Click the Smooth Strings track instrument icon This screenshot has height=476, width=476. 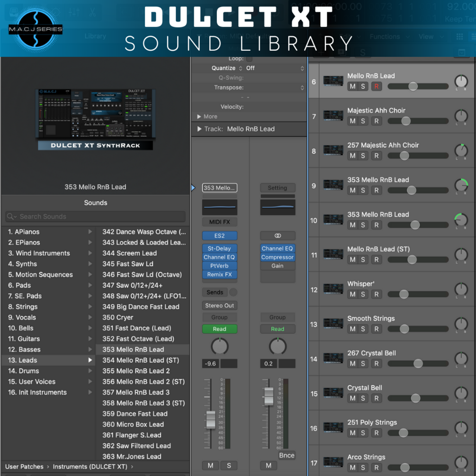(x=333, y=323)
